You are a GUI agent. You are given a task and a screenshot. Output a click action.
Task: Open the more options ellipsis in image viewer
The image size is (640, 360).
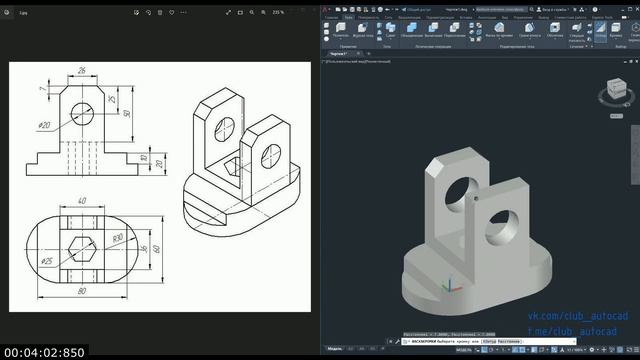(x=184, y=13)
